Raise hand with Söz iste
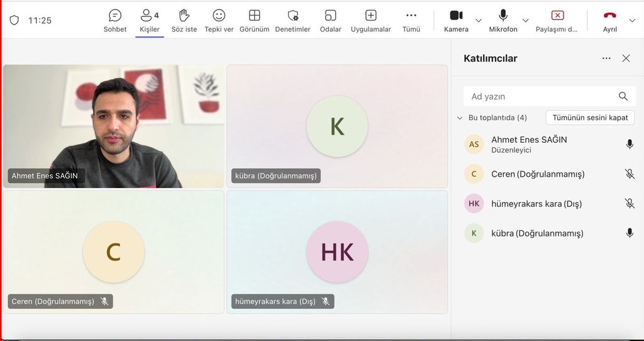 184,20
